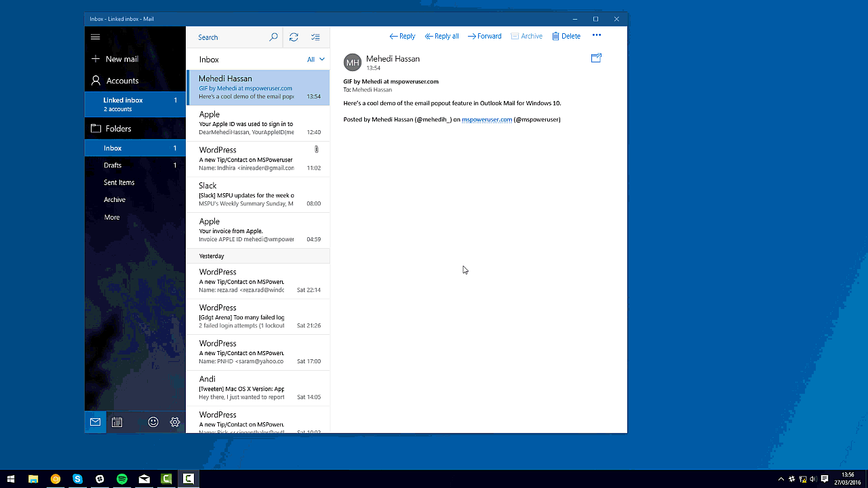Expand More under the Folders list
Viewport: 868px width, 488px height.
111,217
